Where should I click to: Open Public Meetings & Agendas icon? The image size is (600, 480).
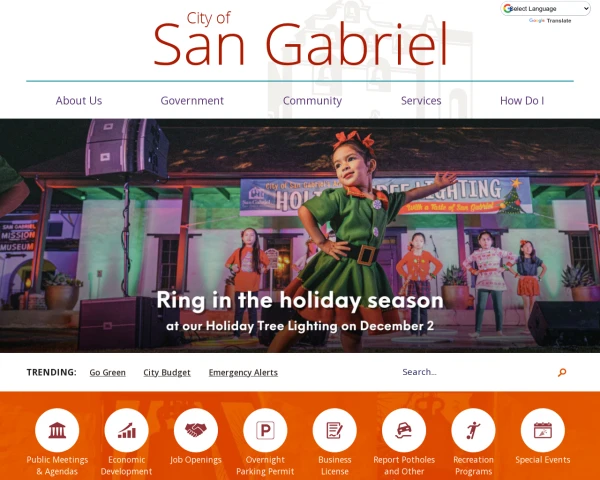pos(57,430)
